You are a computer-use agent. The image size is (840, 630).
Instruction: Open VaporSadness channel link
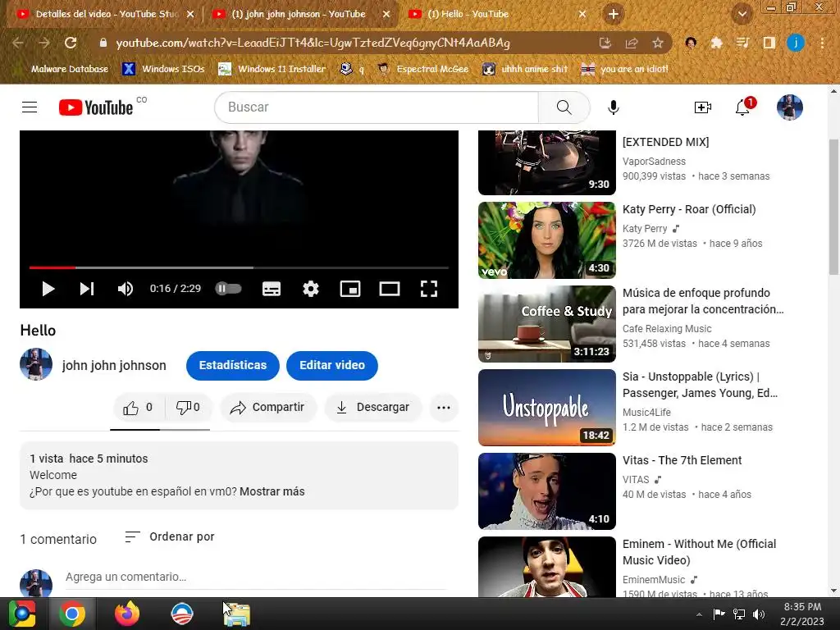[x=654, y=162]
